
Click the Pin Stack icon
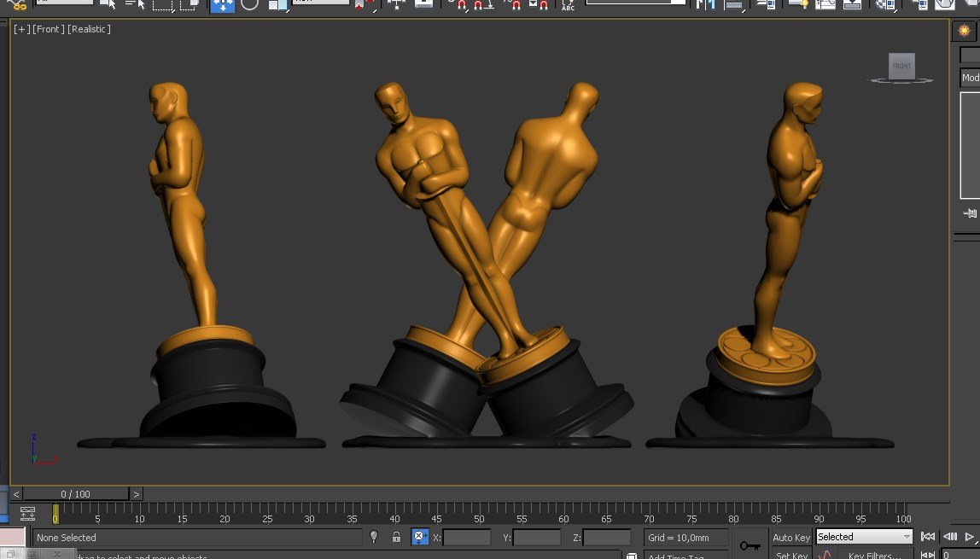[x=970, y=213]
